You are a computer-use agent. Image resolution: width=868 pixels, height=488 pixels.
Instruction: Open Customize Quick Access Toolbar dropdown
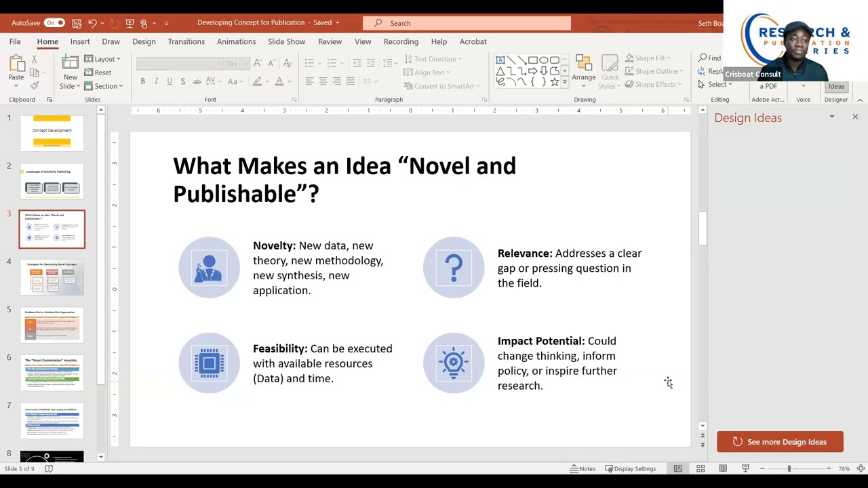coord(166,23)
